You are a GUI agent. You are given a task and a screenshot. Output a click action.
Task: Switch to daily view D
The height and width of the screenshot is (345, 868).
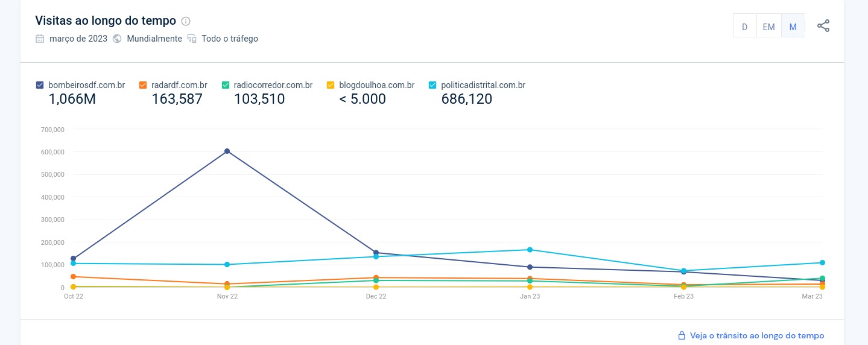pos(745,27)
